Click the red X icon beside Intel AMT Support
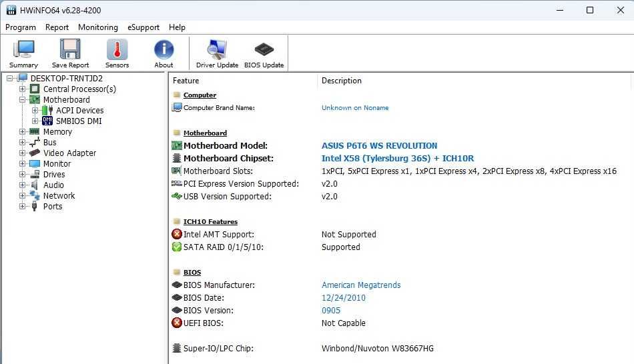Screen dimensions: 634x364 pos(177,234)
